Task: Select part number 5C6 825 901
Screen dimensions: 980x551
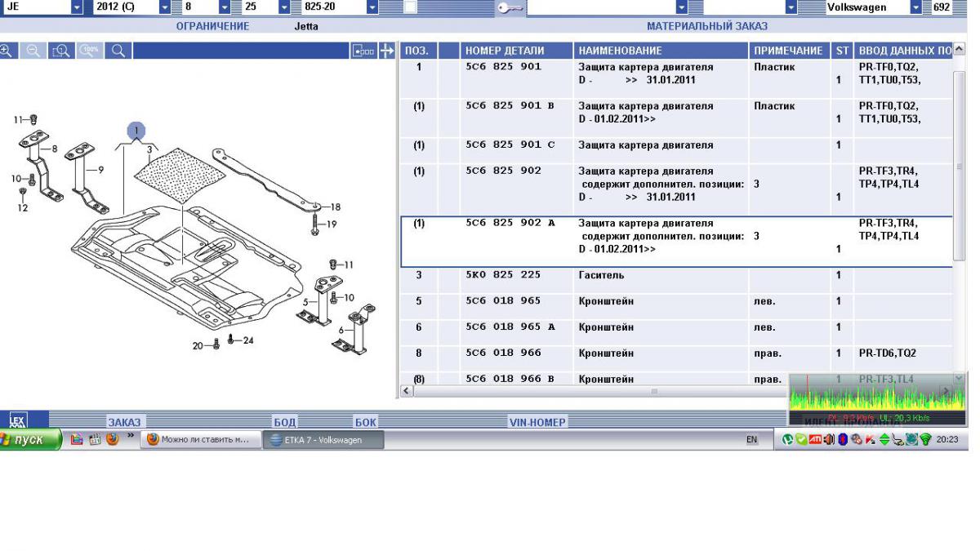Action: [504, 67]
